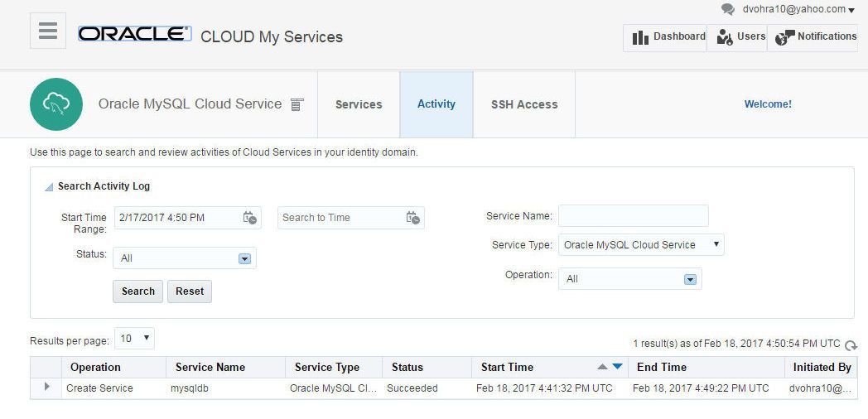Image resolution: width=868 pixels, height=419 pixels.
Task: Refresh the results list
Action: [x=851, y=345]
